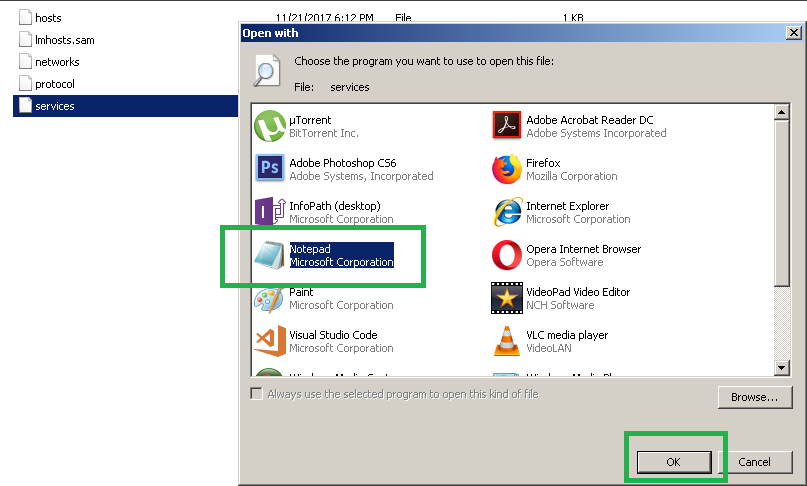Enable 'Always use the selected program' checkbox

tap(256, 394)
